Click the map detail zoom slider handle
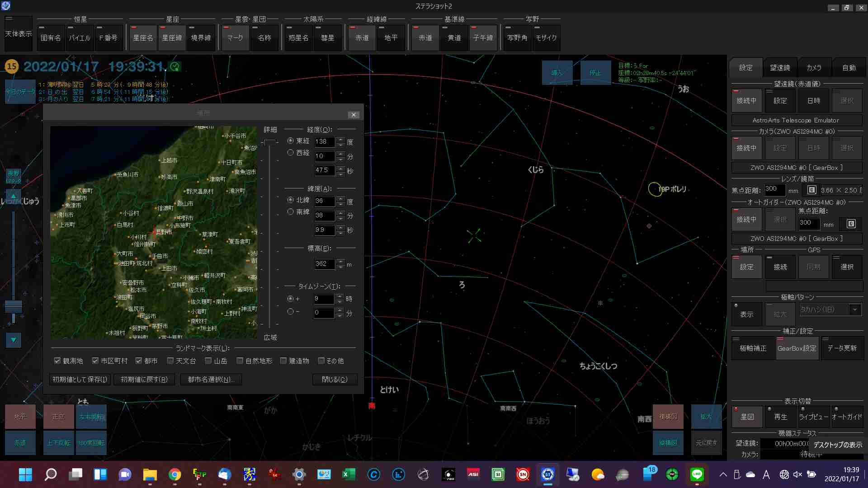The height and width of the screenshot is (488, 868). point(270,143)
